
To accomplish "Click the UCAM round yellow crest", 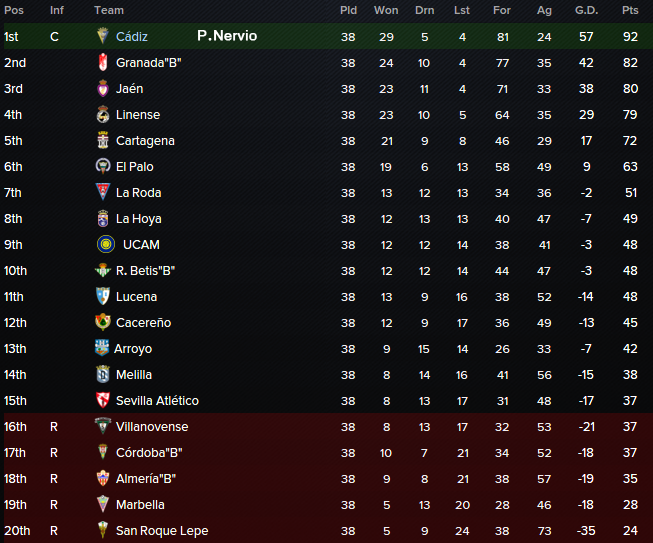I will click(x=106, y=244).
